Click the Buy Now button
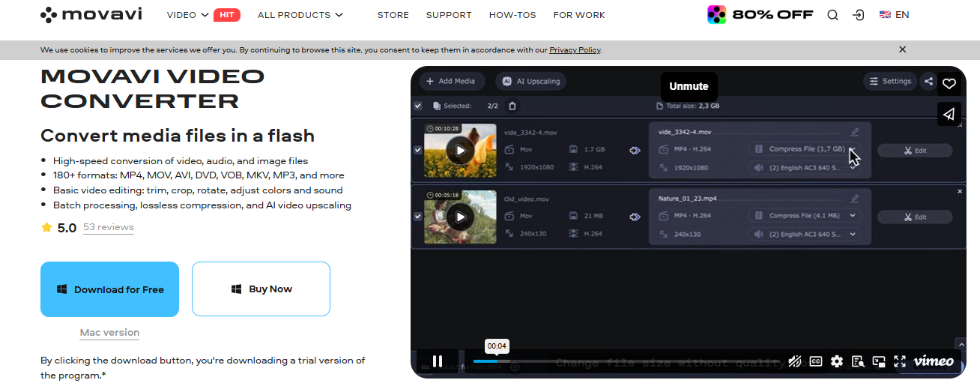The width and height of the screenshot is (980, 392). [x=261, y=289]
